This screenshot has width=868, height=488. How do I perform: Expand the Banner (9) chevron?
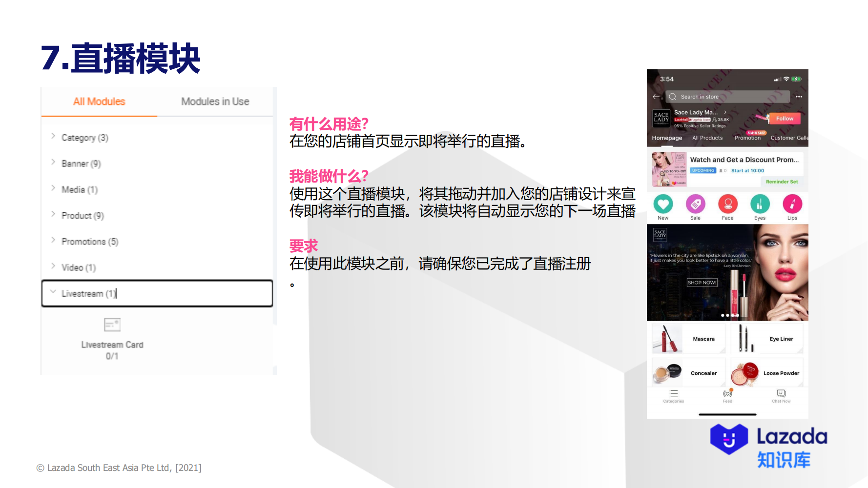(53, 162)
